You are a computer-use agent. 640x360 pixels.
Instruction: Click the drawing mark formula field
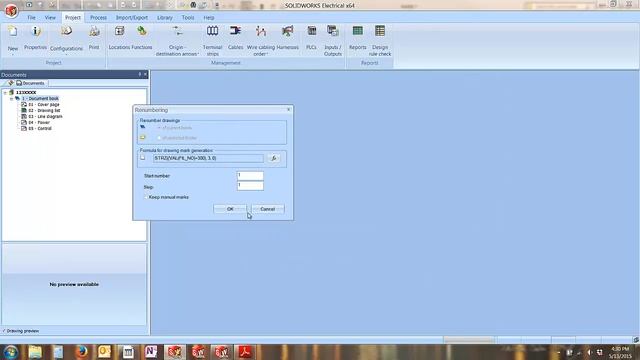pyautogui.click(x=208, y=158)
